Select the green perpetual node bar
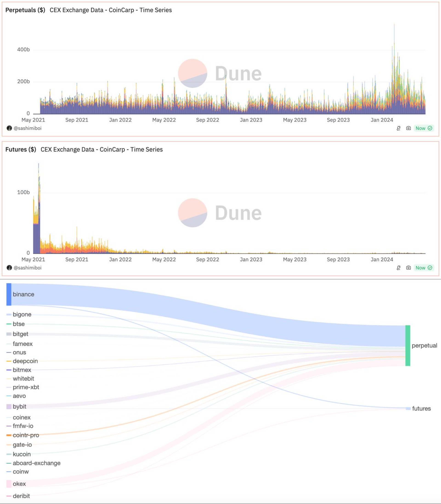The width and height of the screenshot is (441, 504). 408,345
